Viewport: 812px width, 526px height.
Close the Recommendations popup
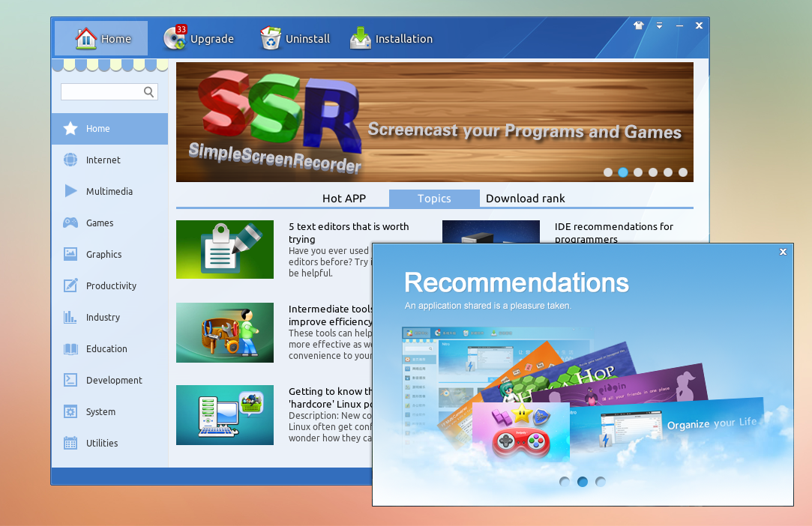[783, 252]
